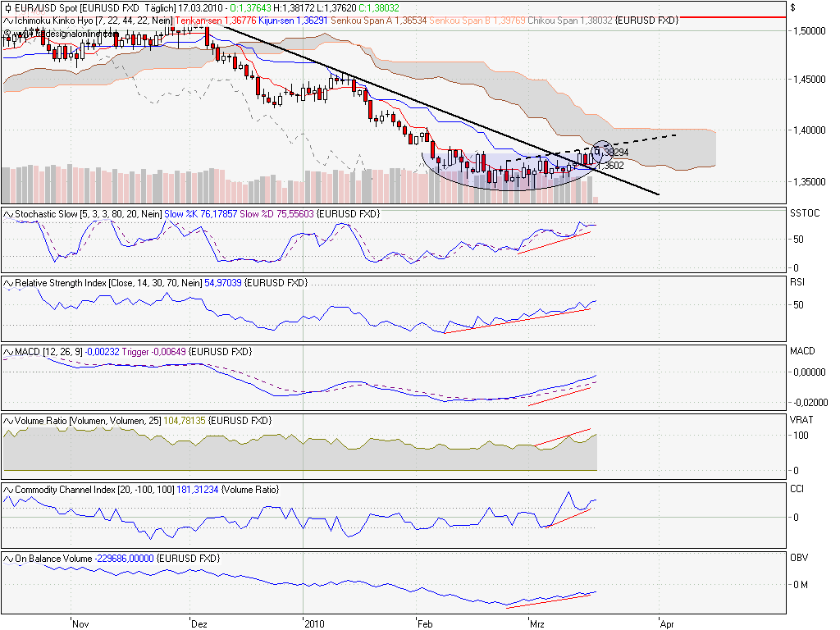This screenshot has height=630, width=840.
Task: Click the candlestick icon beside EUR/USD Spot title
Action: tap(8, 7)
